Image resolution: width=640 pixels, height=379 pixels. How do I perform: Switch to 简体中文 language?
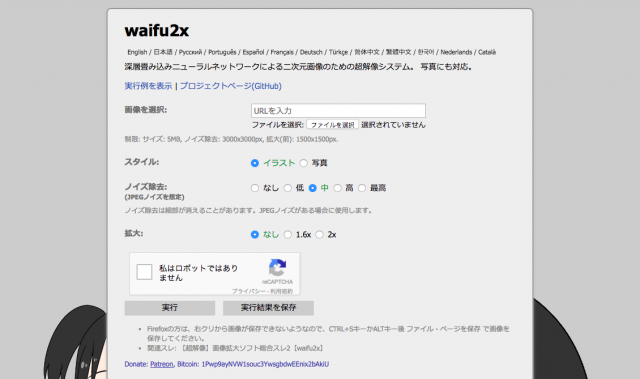(x=367, y=52)
